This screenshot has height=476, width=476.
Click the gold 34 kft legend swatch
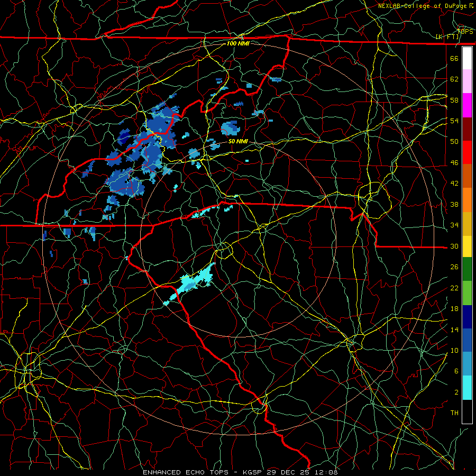(x=467, y=224)
